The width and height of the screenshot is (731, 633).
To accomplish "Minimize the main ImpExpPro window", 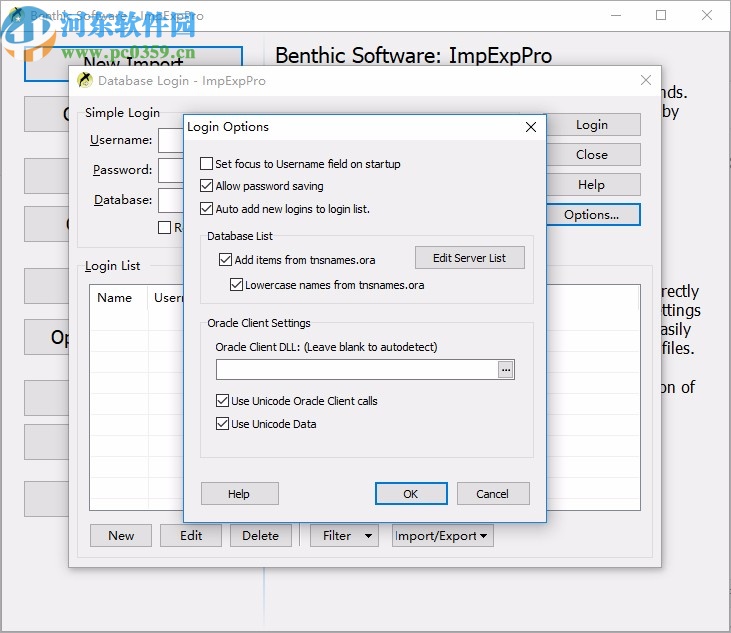I will (x=616, y=15).
